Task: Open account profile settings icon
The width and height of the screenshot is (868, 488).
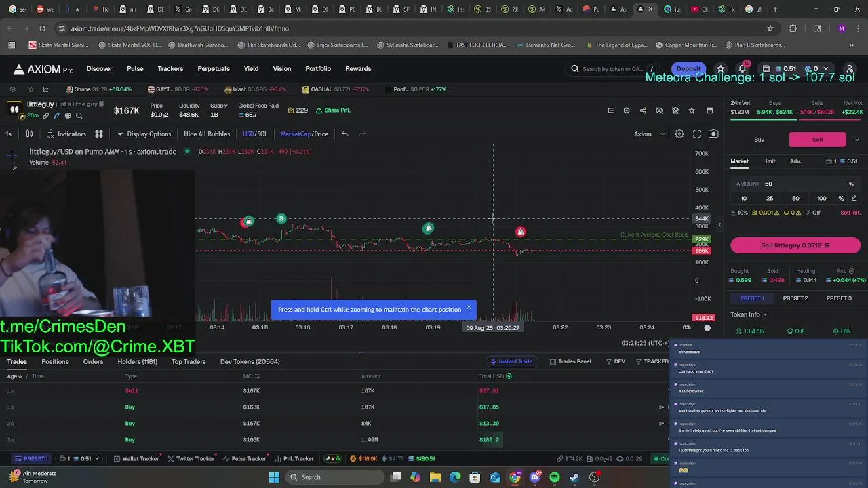Action: [850, 68]
